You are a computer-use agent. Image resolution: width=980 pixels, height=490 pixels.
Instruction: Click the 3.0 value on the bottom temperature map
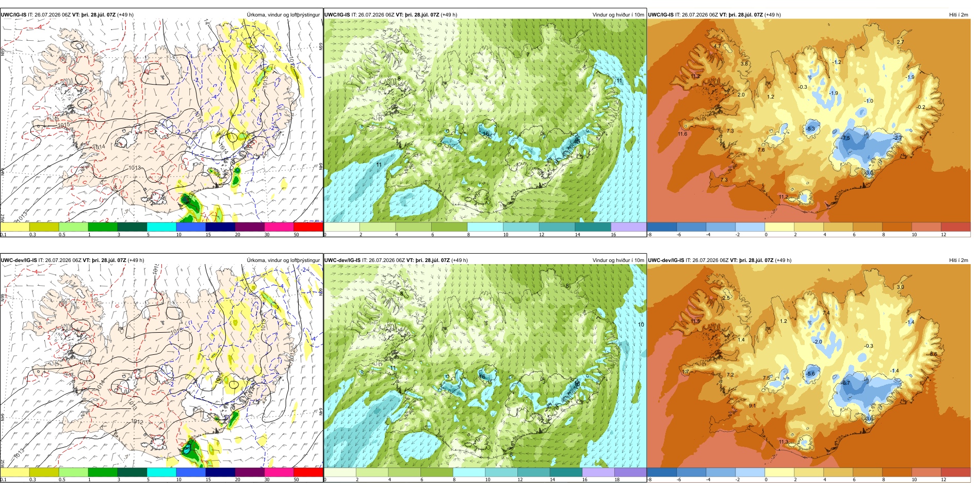901,287
